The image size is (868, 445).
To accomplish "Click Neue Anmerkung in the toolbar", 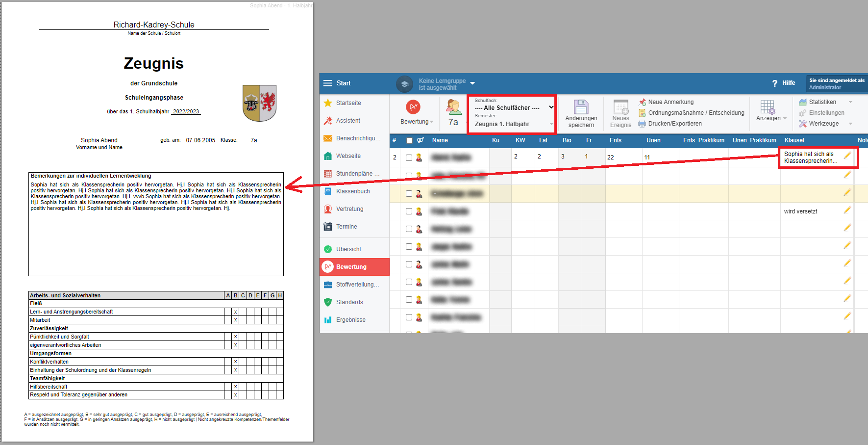I will click(x=670, y=102).
